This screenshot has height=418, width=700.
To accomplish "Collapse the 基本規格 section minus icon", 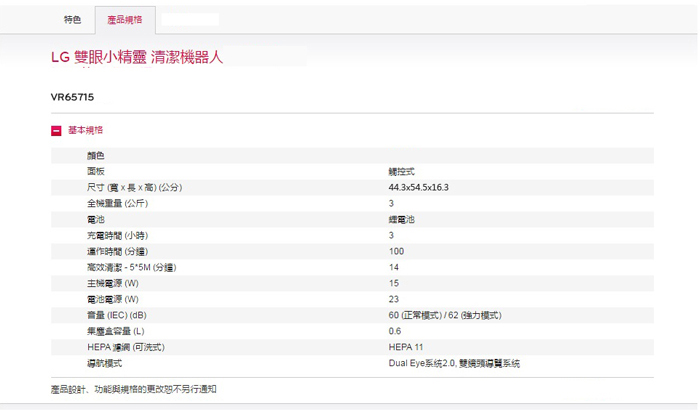I will (56, 131).
